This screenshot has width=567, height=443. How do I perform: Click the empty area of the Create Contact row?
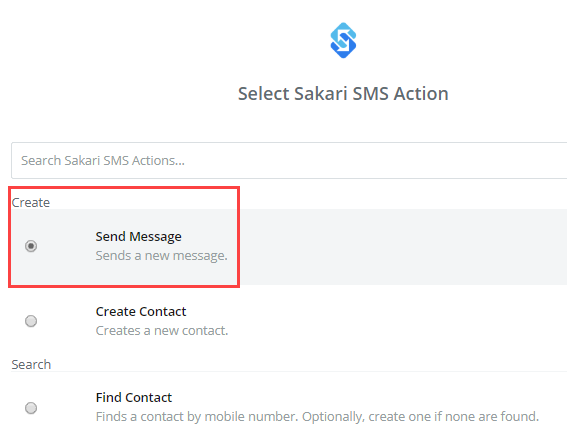398,321
